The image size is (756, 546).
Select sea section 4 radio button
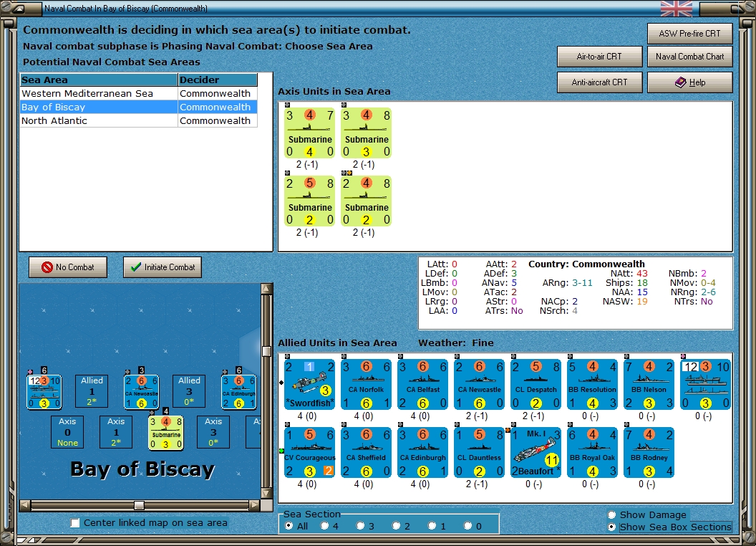[324, 526]
